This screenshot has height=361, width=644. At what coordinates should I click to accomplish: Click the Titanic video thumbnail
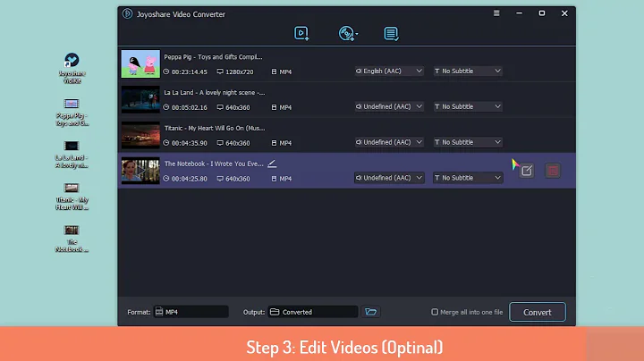pyautogui.click(x=140, y=135)
